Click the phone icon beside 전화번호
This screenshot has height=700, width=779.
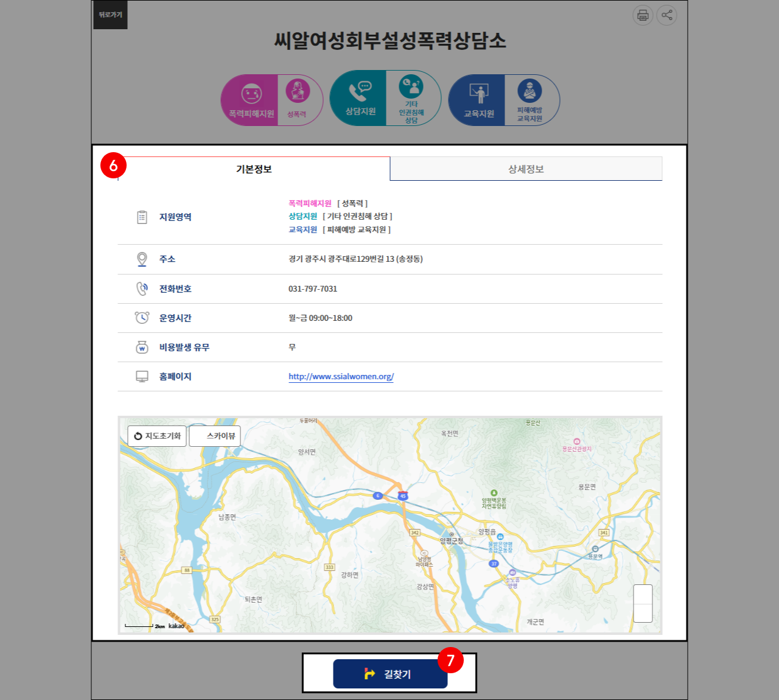point(142,289)
